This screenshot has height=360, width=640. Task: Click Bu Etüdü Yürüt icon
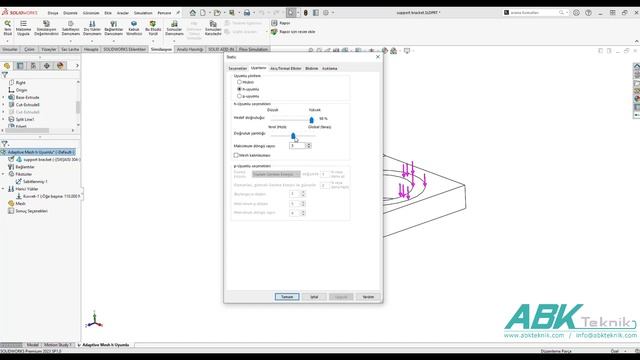[x=153, y=24]
